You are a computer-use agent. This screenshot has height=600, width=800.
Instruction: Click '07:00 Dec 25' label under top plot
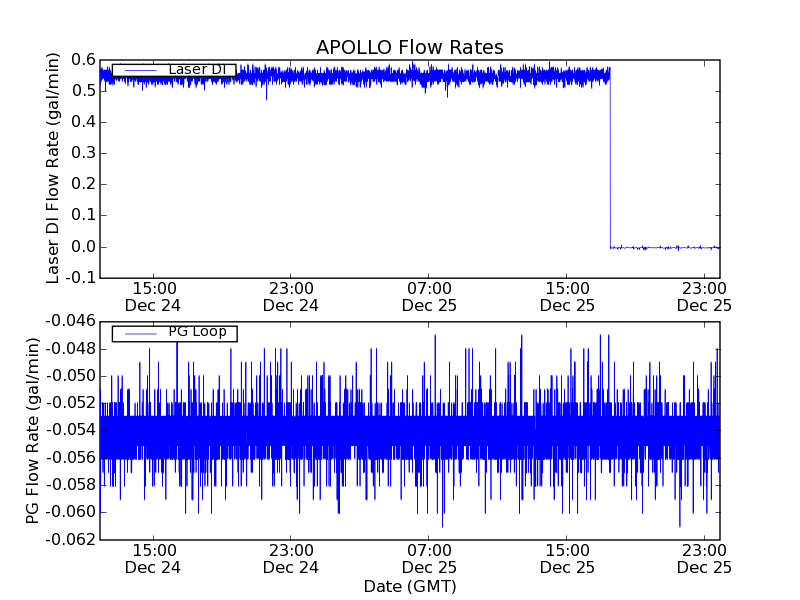point(429,297)
